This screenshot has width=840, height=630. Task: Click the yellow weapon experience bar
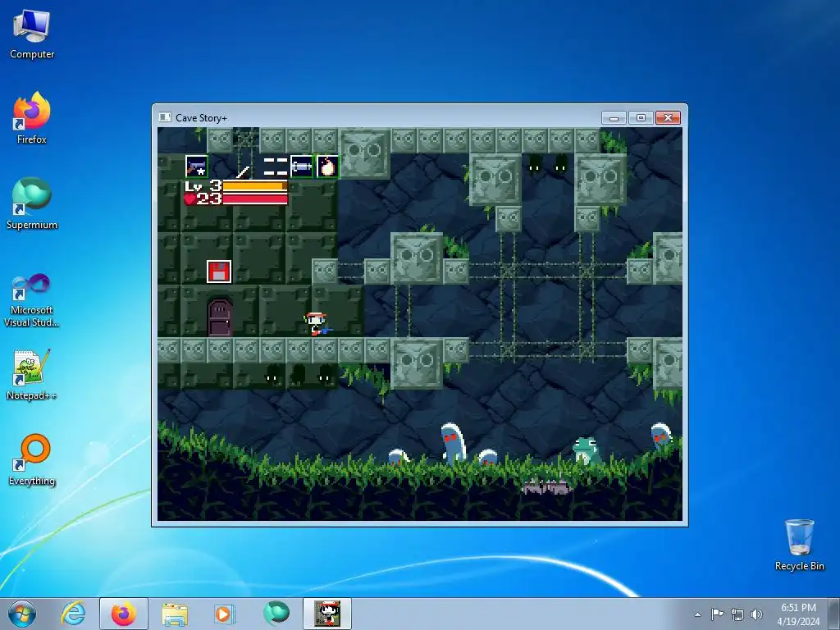click(x=255, y=186)
